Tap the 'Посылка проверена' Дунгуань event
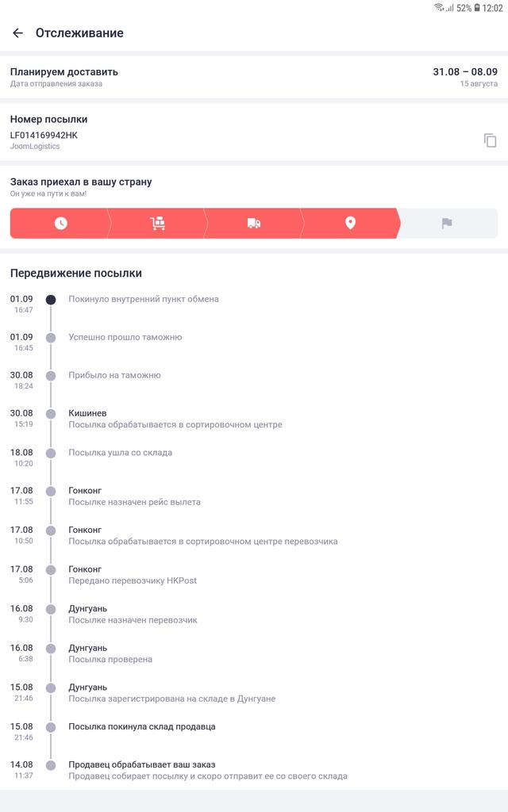This screenshot has height=812, width=508. [x=110, y=659]
